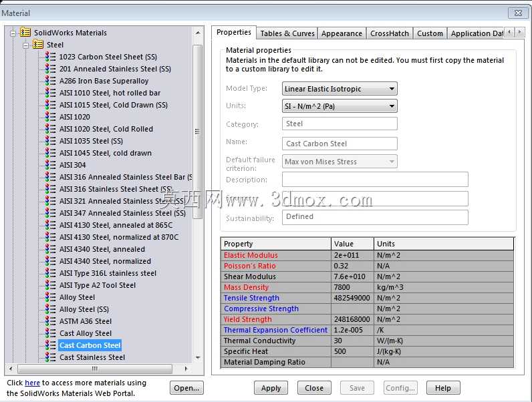
Task: Follow the 'here' Materials Web Portal link
Action: (32, 383)
